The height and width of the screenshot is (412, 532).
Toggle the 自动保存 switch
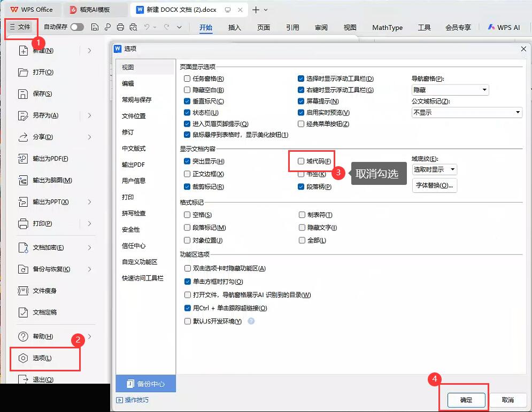[77, 27]
